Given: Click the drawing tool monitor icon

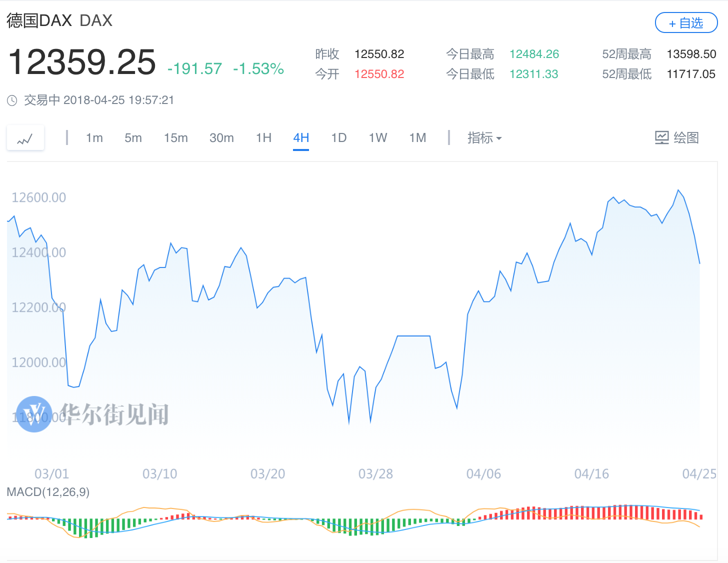Looking at the screenshot, I should 661,137.
